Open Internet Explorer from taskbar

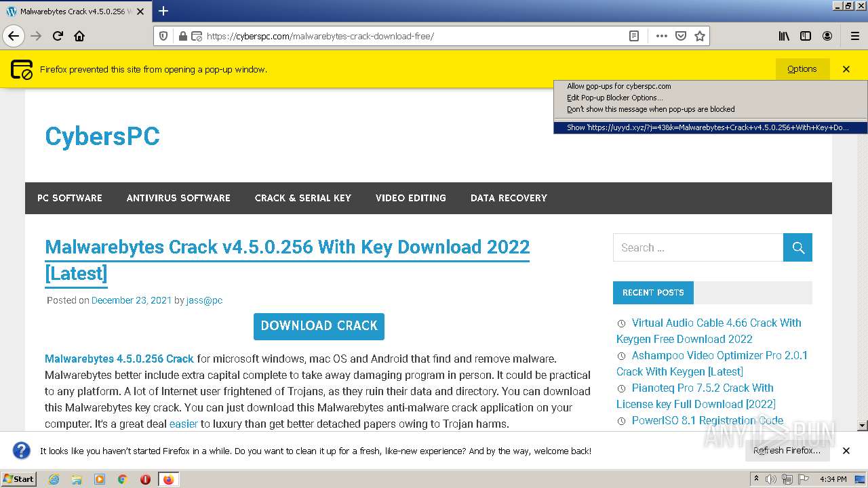click(54, 479)
